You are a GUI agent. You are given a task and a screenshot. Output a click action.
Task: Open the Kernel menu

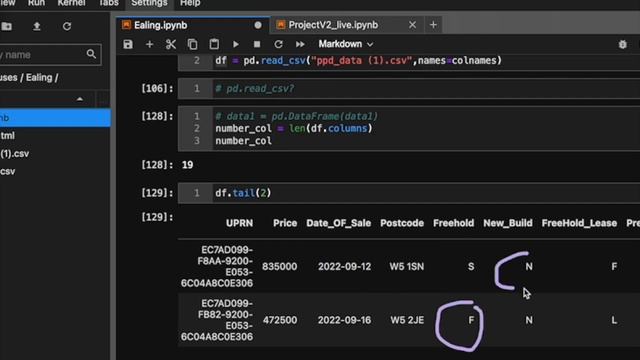point(71,3)
